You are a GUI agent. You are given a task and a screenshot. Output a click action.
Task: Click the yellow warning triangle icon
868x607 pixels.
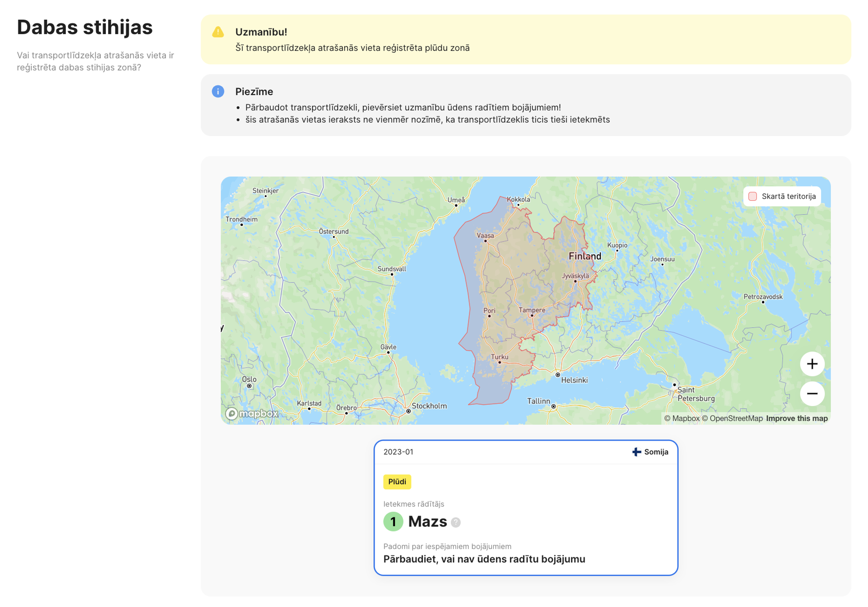click(218, 32)
